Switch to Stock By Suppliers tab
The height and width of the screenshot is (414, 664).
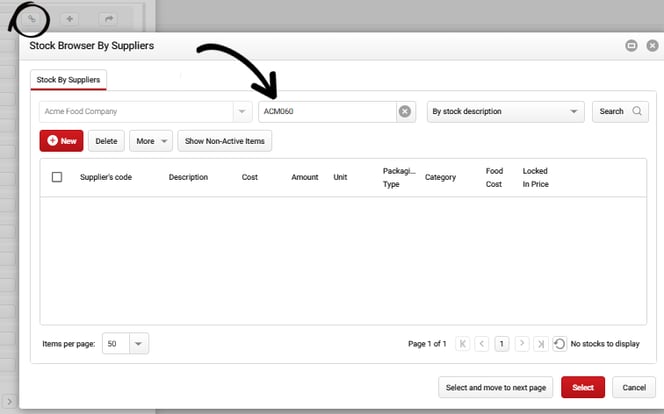[69, 79]
